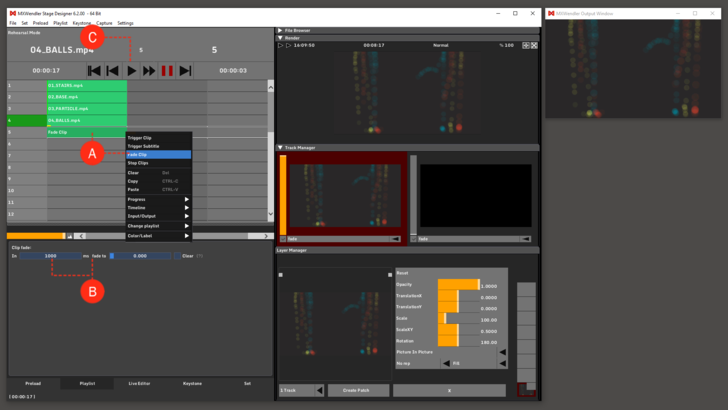Toggle the Clear checkbox in Clip fade

tap(177, 256)
